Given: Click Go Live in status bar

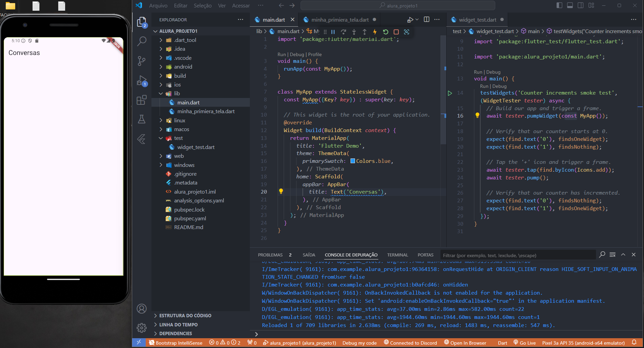Looking at the screenshot, I should click(524, 343).
